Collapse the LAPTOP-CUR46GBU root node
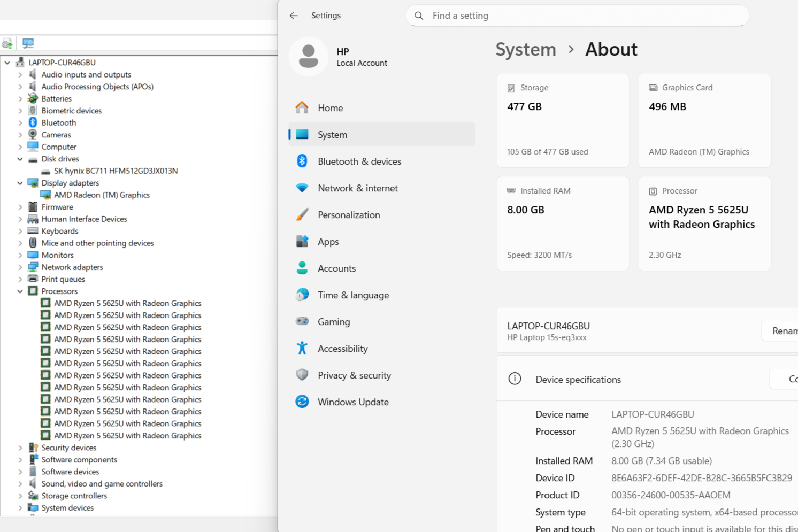Image resolution: width=798 pixels, height=532 pixels. pyautogui.click(x=7, y=63)
